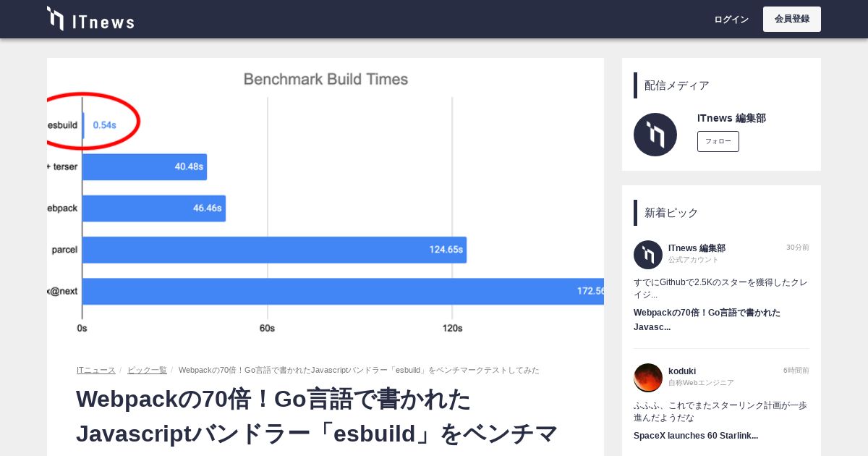Open koduki's profile avatar
This screenshot has width=868, height=456.
point(648,378)
